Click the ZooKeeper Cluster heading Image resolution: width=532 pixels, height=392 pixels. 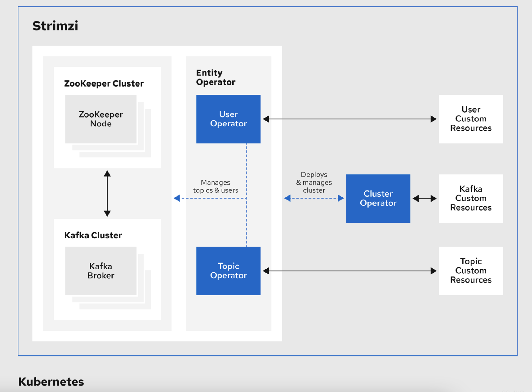pyautogui.click(x=104, y=83)
